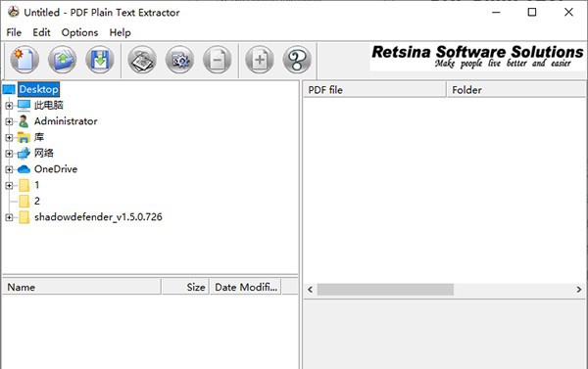Click the Open folder toolbar icon
Image resolution: width=588 pixels, height=369 pixels.
(x=62, y=60)
